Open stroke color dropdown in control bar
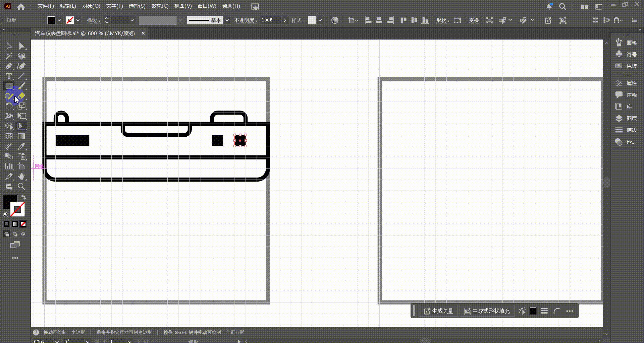Screen dimensions: 644x343 (78, 20)
